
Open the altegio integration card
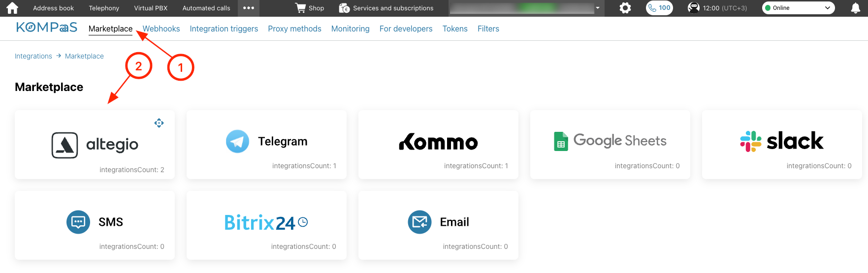coord(95,145)
